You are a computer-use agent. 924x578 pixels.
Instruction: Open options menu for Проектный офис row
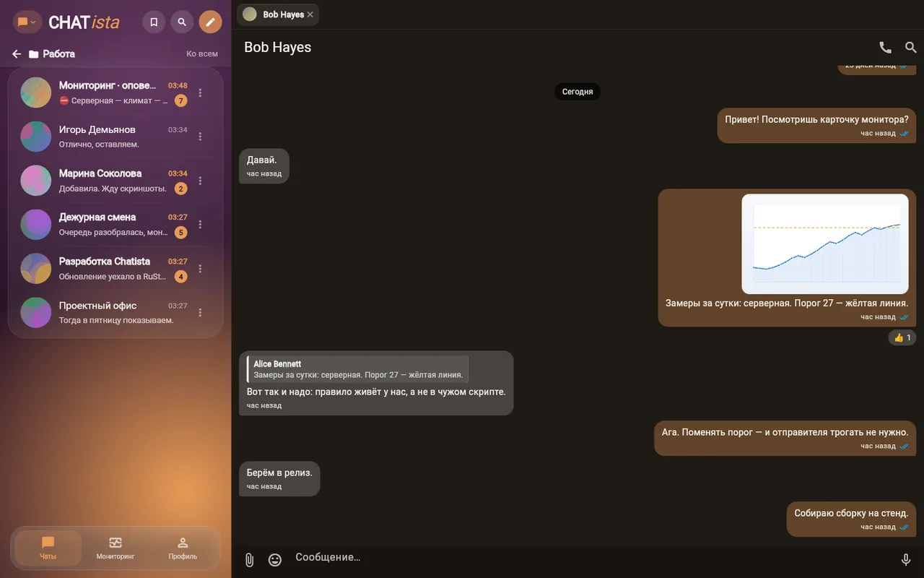pyautogui.click(x=201, y=313)
